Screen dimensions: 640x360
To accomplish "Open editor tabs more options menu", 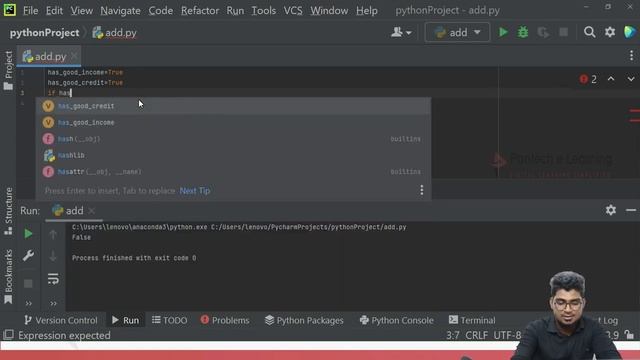I will tap(631, 56).
